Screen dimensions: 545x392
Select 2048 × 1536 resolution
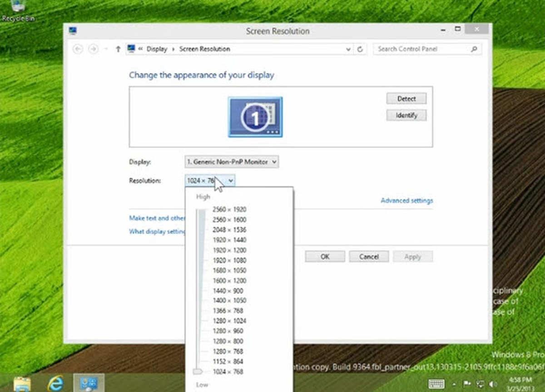click(x=229, y=230)
